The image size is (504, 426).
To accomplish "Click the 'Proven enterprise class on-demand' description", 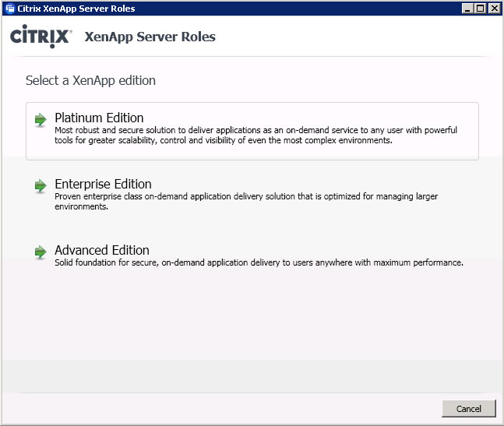I will (x=246, y=202).
